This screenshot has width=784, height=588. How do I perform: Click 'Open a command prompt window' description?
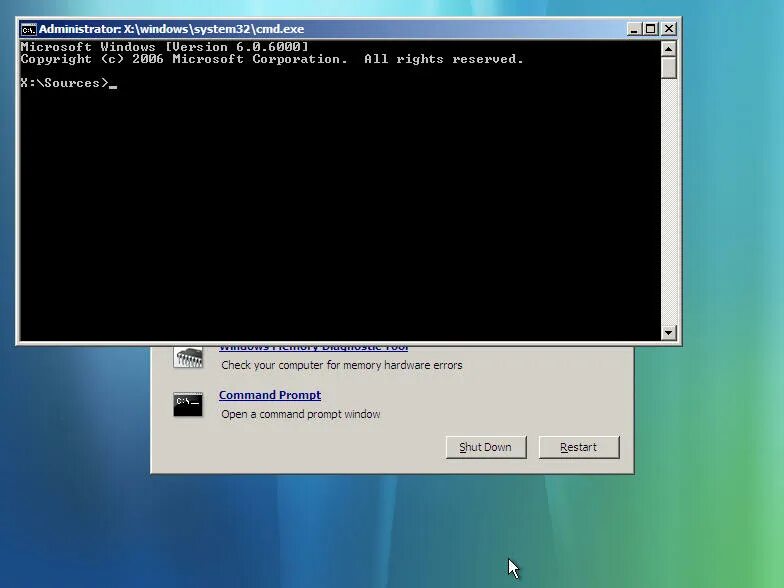(x=300, y=414)
